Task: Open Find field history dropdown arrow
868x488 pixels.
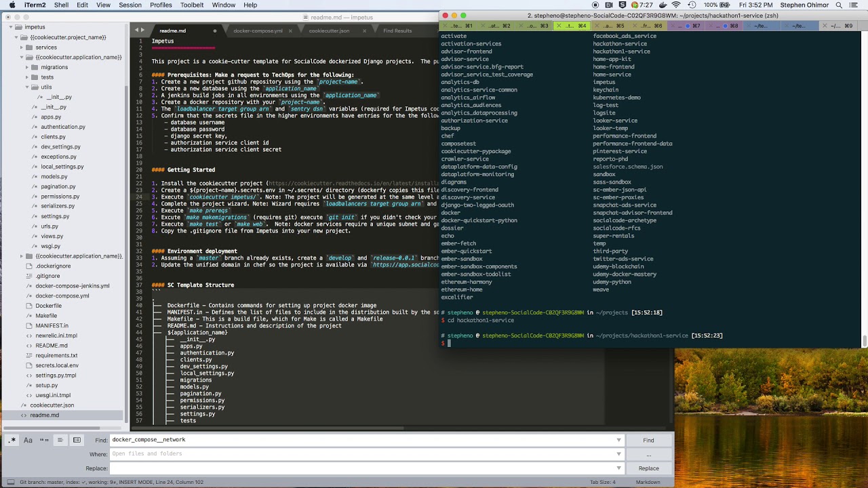Action: pos(618,441)
